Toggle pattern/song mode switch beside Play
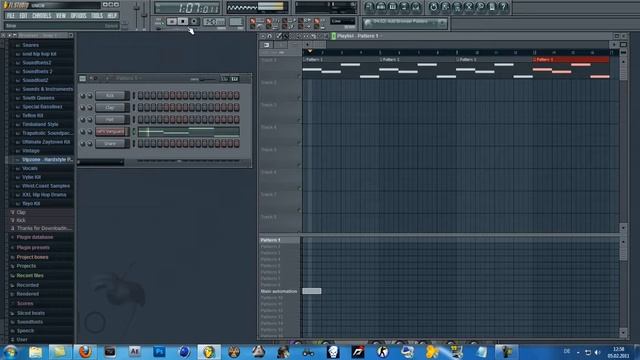The width and height of the screenshot is (640, 360). pos(159,21)
